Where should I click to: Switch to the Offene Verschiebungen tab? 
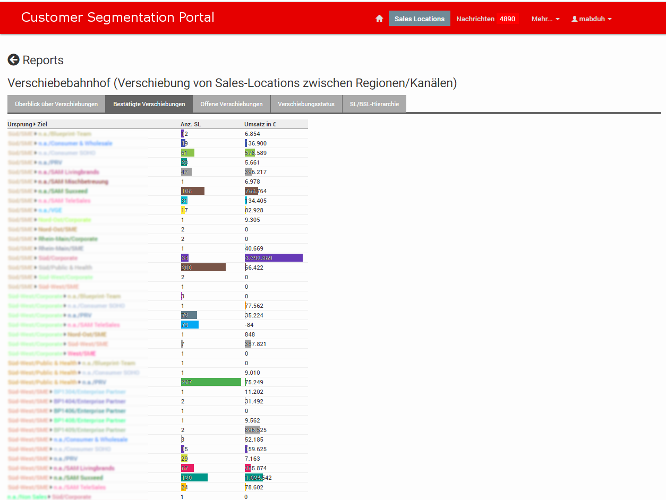[231, 104]
